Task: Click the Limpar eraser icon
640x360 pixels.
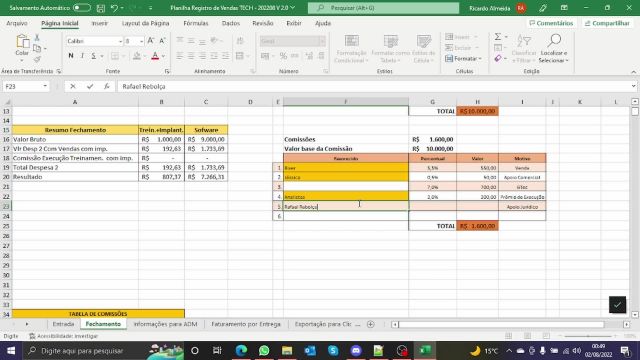Action: tap(498, 59)
